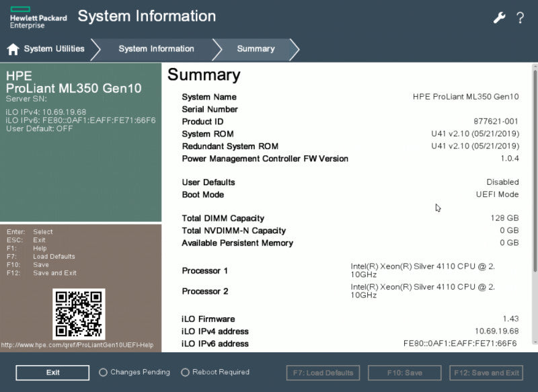Screen dimensions: 538x392
Task: Click Total DIMM Capacity value 128 GB
Action: point(504,218)
